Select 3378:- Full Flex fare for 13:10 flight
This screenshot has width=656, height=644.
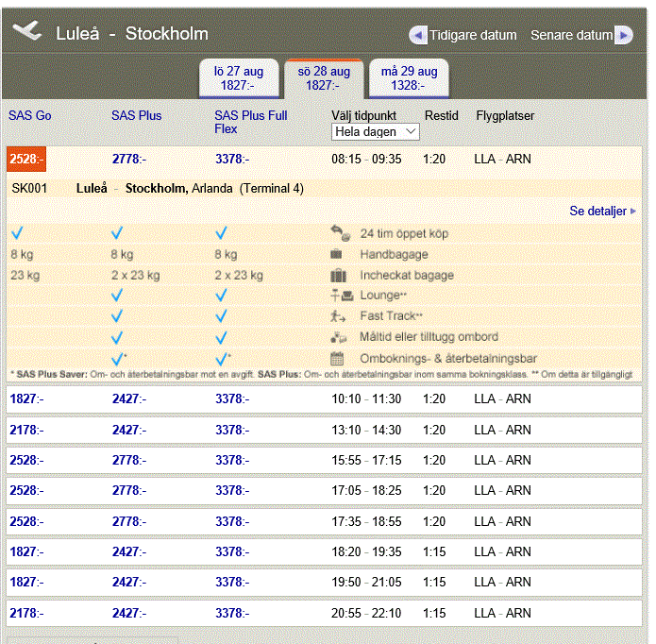tap(232, 430)
